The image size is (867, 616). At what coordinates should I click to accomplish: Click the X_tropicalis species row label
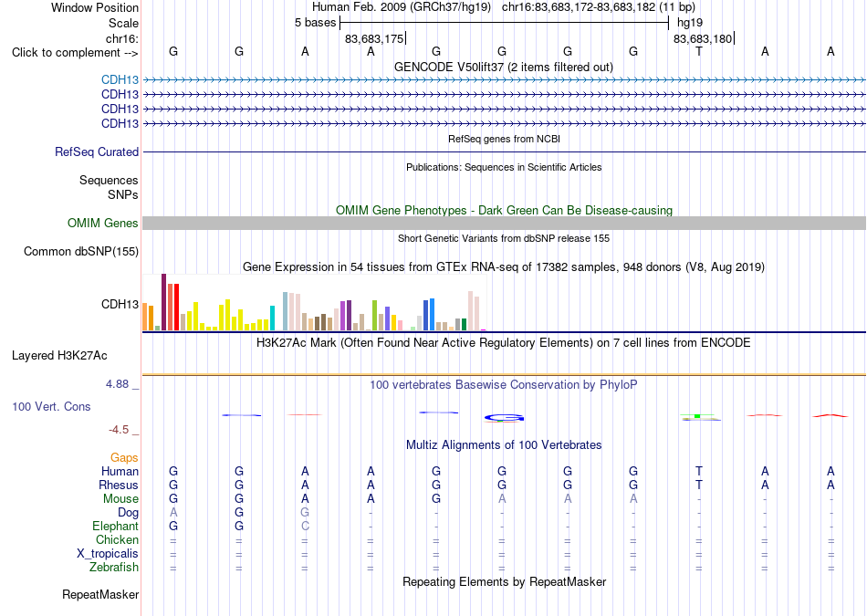point(108,554)
